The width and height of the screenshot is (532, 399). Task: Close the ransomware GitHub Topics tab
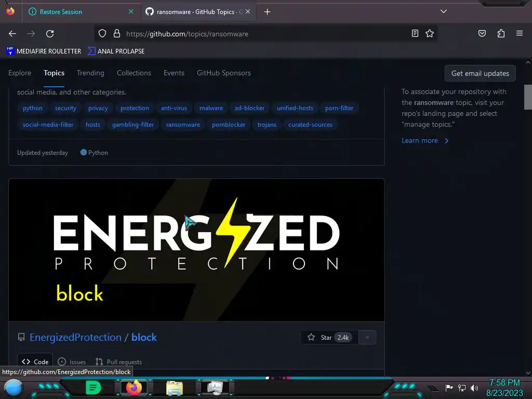248,11
